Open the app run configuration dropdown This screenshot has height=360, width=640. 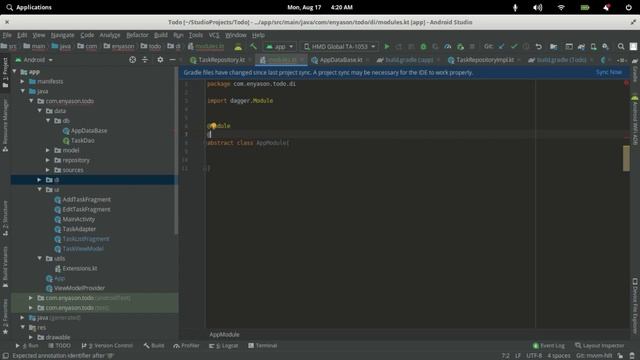280,47
